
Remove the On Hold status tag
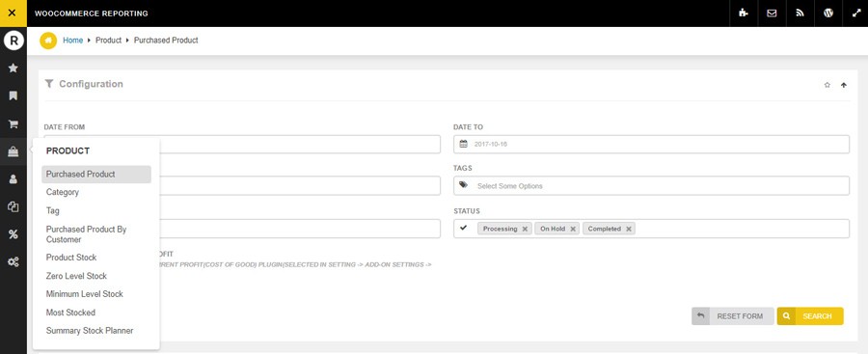(x=572, y=229)
